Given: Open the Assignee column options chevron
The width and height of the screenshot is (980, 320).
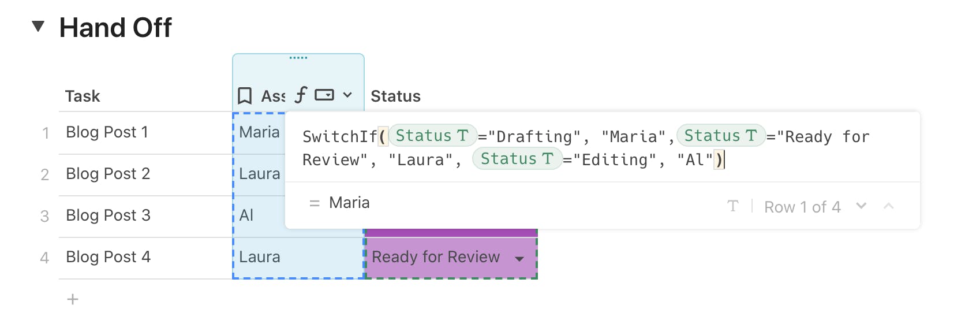Looking at the screenshot, I should (347, 95).
